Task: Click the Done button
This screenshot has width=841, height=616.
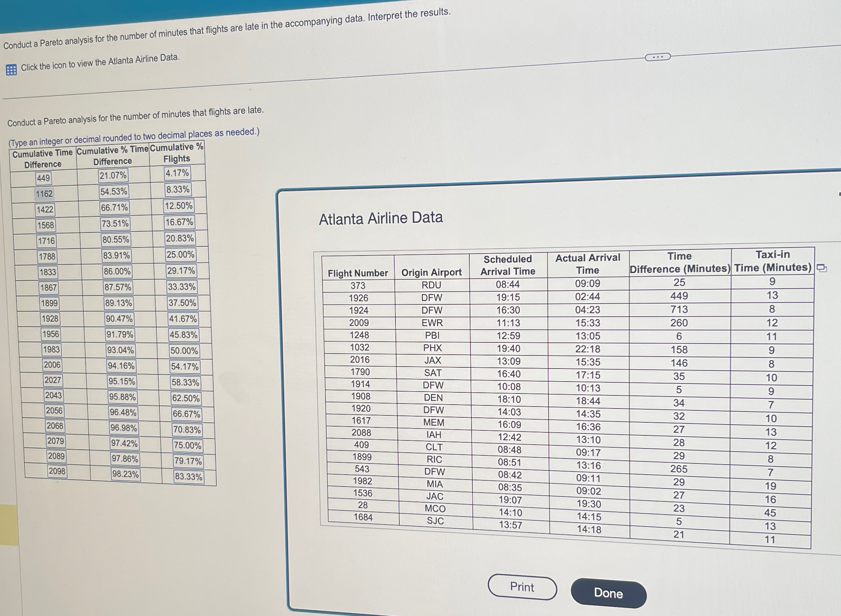Action: tap(608, 593)
